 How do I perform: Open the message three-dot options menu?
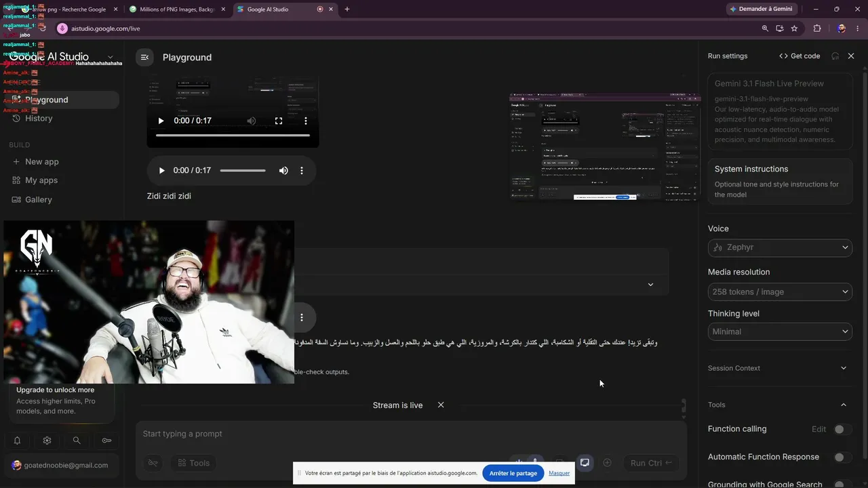pyautogui.click(x=302, y=317)
